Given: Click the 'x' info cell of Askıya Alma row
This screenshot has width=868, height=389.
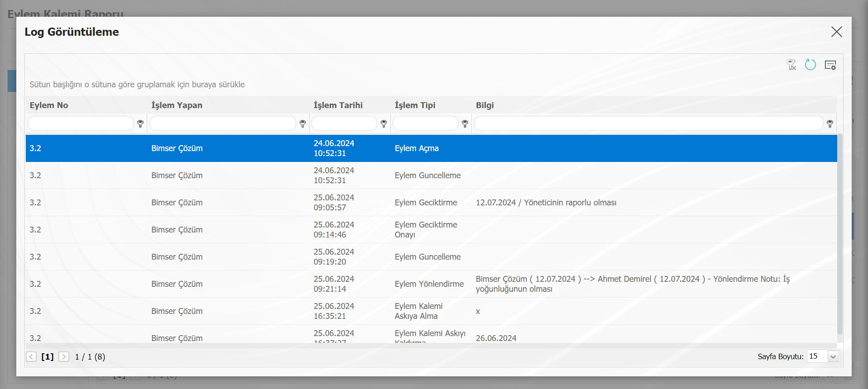Looking at the screenshot, I should coord(478,311).
